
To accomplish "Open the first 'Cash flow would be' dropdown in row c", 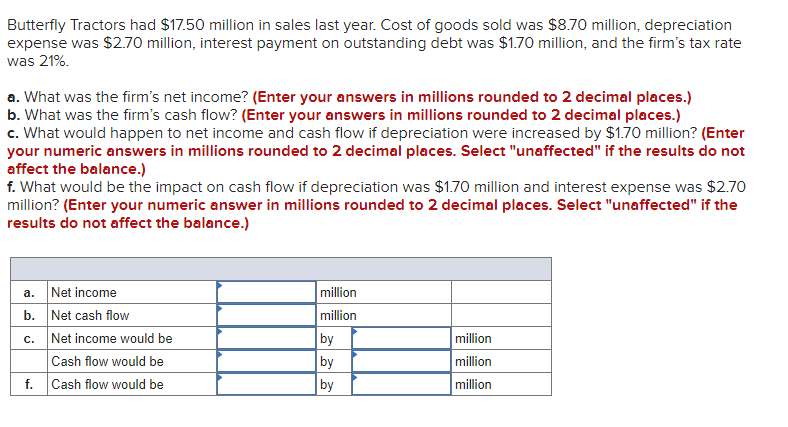I will point(266,361).
